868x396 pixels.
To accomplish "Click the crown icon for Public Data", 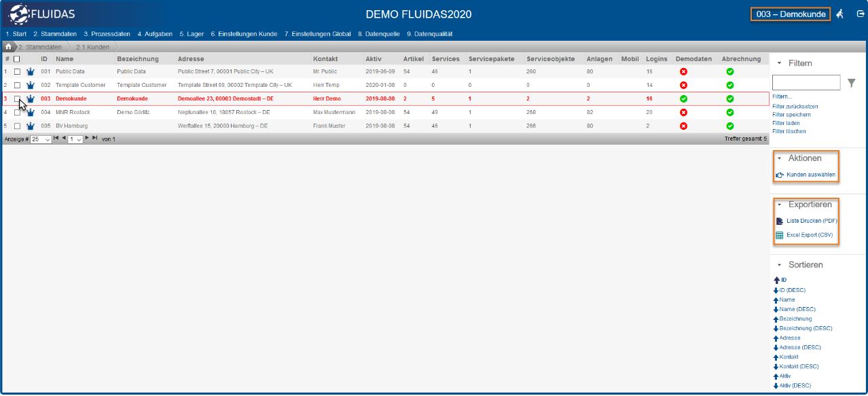I will click(x=31, y=71).
